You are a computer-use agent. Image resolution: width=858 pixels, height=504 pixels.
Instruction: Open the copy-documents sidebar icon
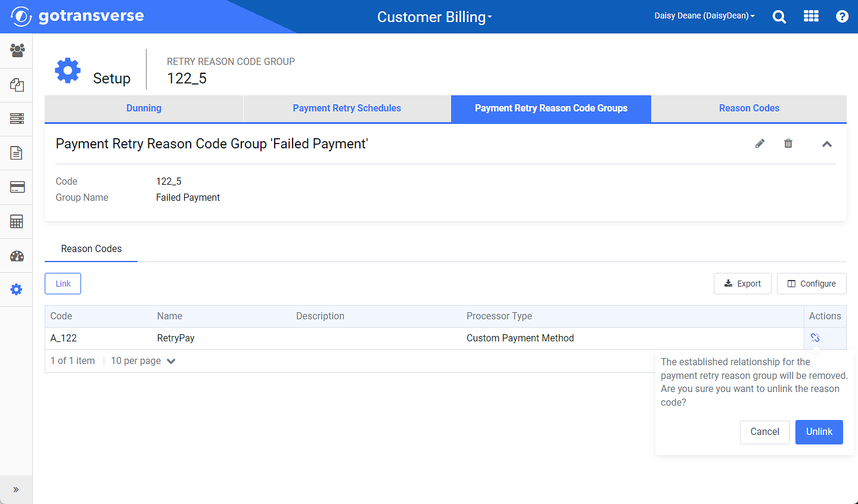click(x=17, y=85)
